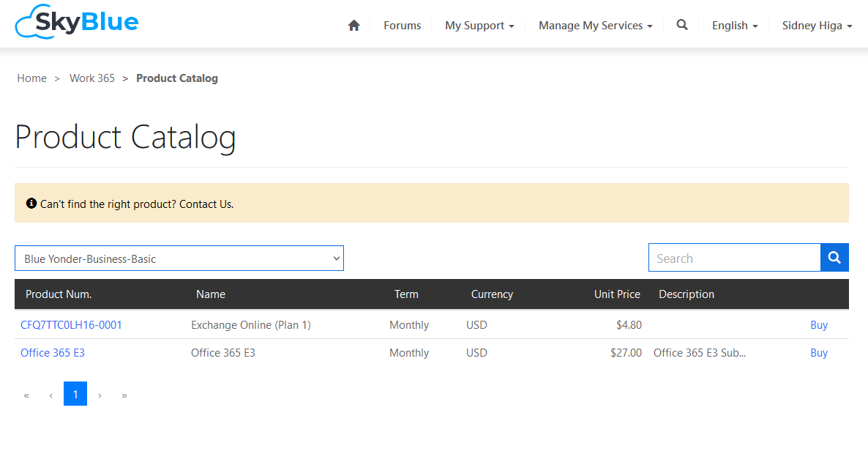The width and height of the screenshot is (868, 454).
Task: Click the Office 365 E3 name cell
Action: pos(223,353)
